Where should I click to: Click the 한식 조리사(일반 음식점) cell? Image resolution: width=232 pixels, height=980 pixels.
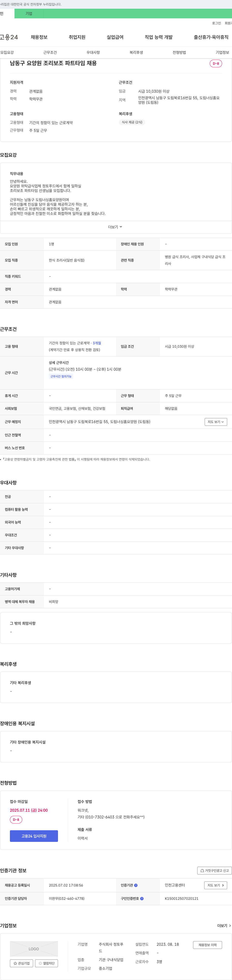pos(67,260)
